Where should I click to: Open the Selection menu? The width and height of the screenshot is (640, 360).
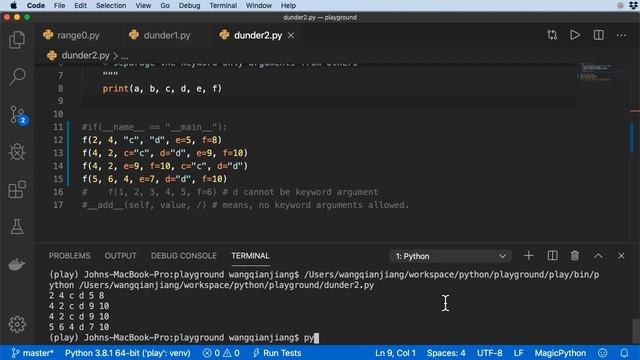pos(111,5)
